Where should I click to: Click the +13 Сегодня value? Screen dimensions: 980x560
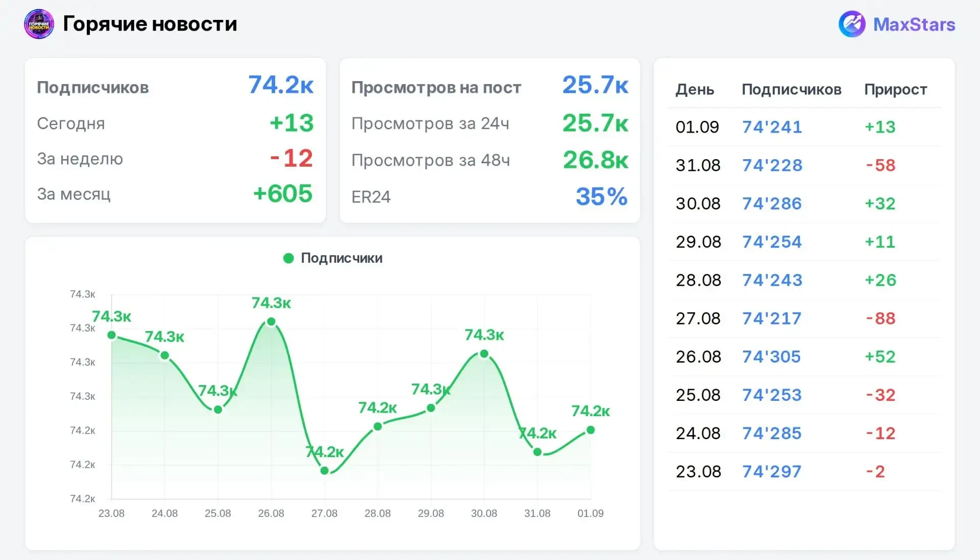tap(291, 123)
